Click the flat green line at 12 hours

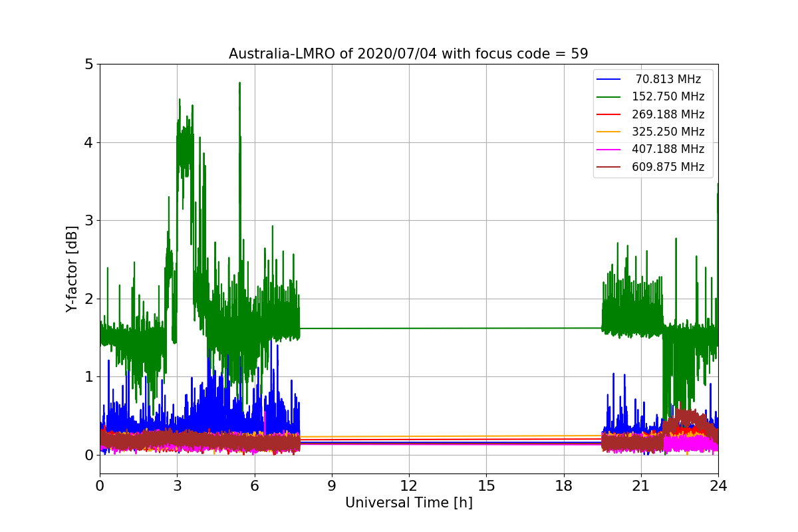point(409,328)
